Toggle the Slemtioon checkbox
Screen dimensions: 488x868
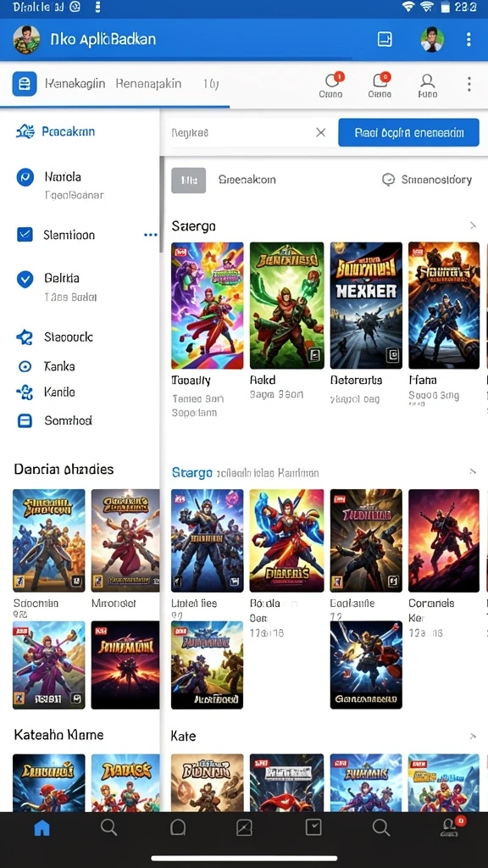pos(25,235)
